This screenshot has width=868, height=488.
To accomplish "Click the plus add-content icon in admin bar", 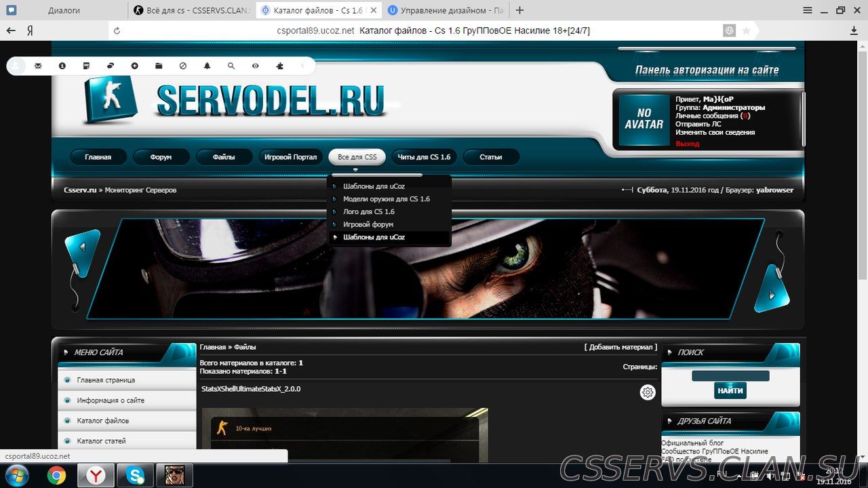I will coord(134,66).
